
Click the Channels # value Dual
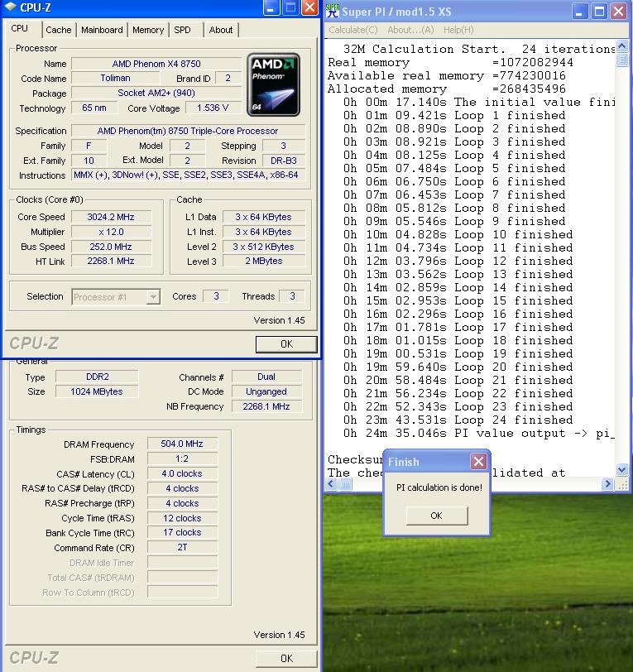[x=266, y=377]
